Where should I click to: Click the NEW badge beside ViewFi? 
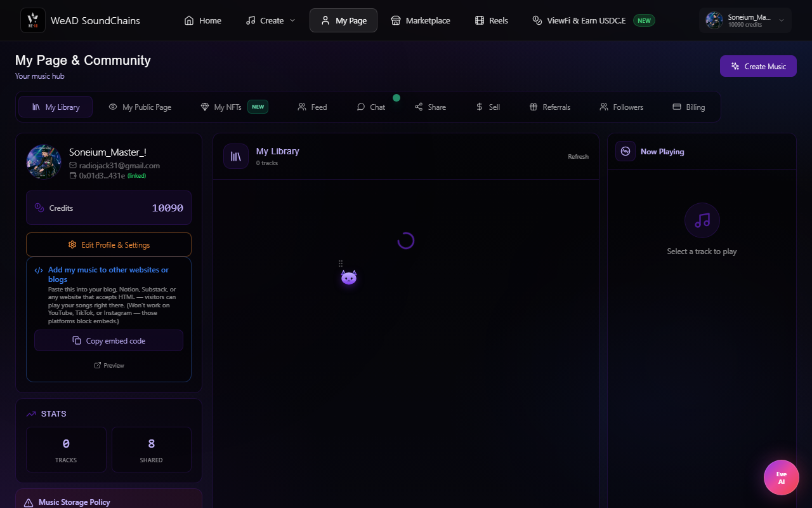coord(644,20)
